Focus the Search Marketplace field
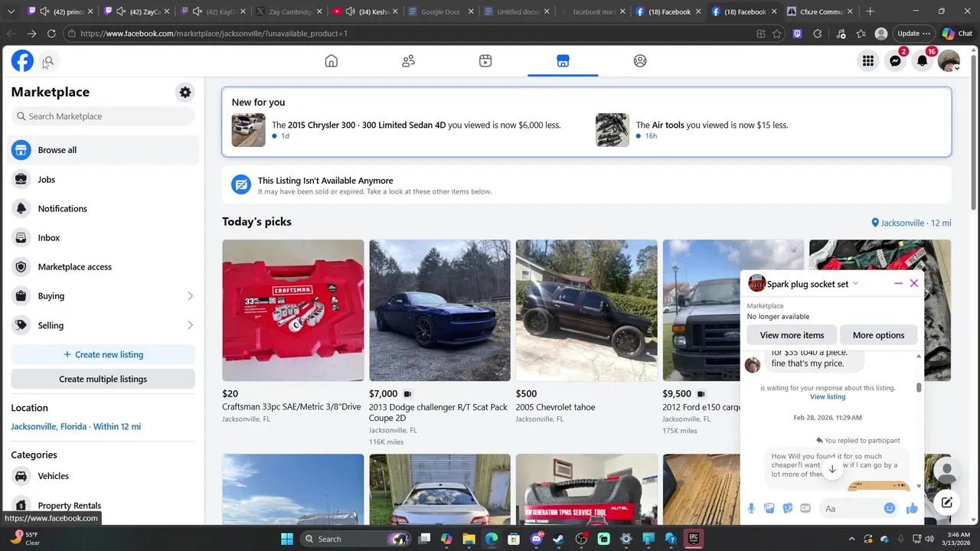The width and height of the screenshot is (980, 551). pyautogui.click(x=103, y=116)
